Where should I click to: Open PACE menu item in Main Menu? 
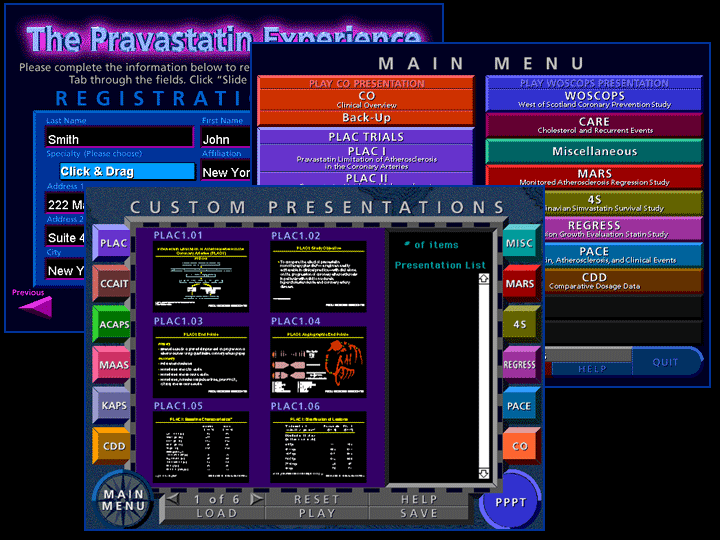coord(624,255)
